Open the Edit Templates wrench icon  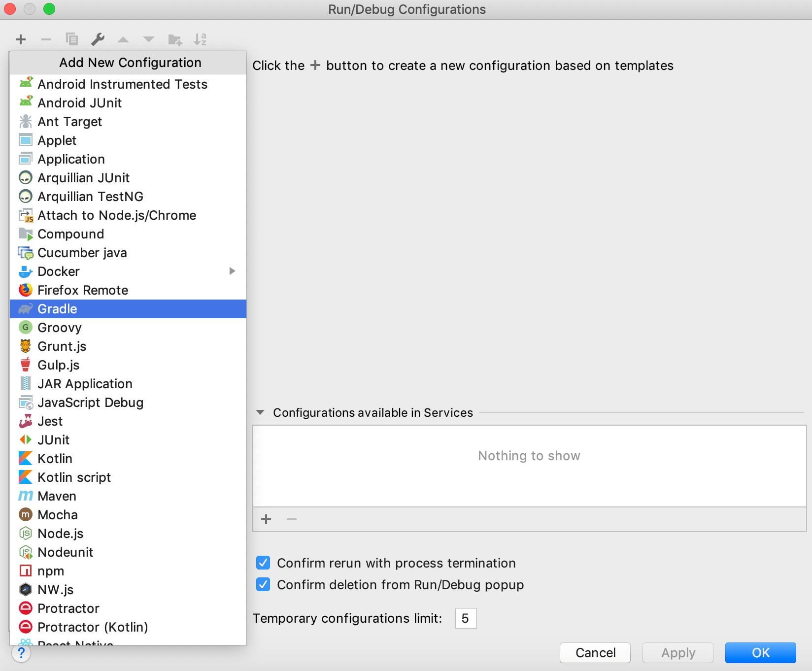pyautogui.click(x=98, y=39)
